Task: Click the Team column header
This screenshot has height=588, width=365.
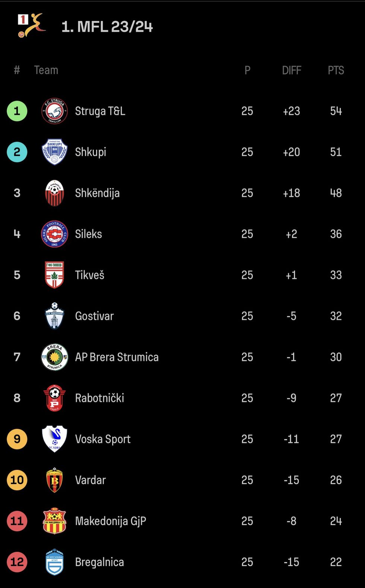Action: point(46,70)
